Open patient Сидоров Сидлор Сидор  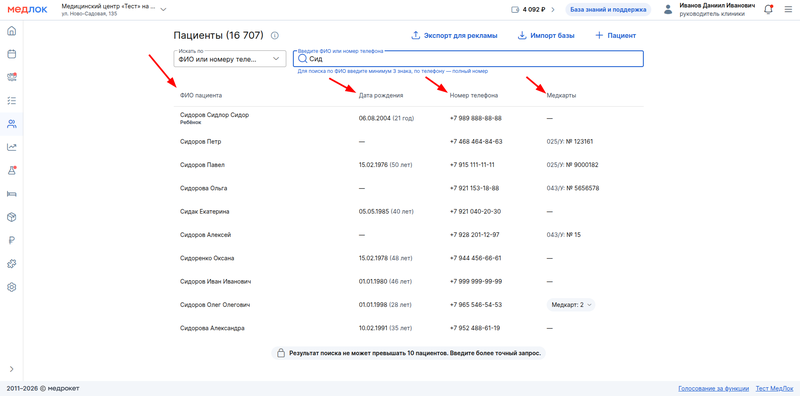tap(214, 115)
